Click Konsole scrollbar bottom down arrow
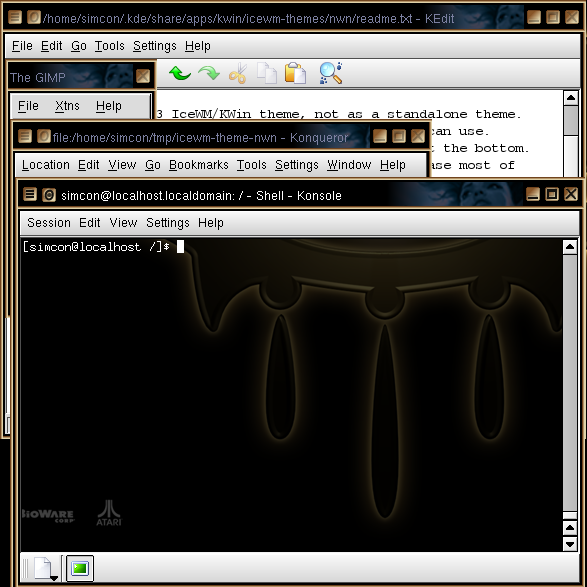 point(570,544)
